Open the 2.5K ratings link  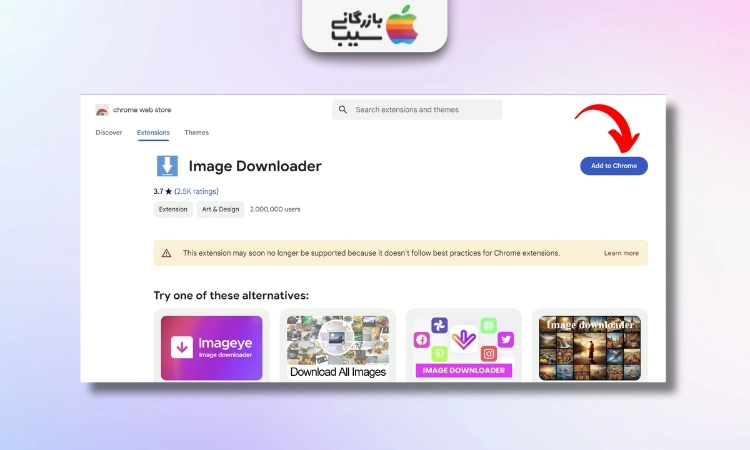click(196, 191)
